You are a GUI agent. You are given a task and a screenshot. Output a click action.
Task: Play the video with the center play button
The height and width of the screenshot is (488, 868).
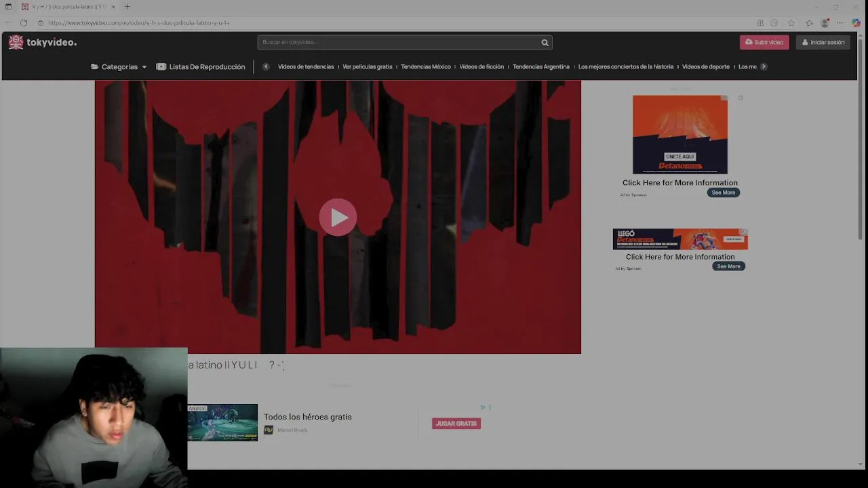(338, 217)
